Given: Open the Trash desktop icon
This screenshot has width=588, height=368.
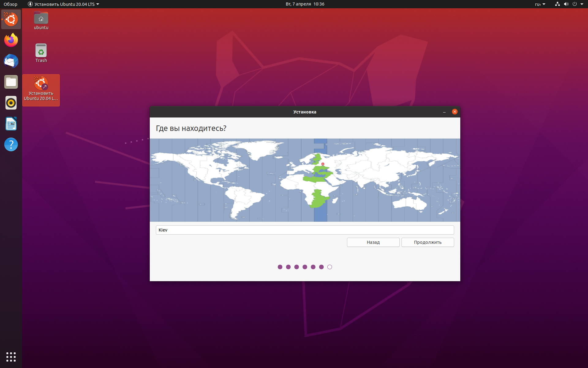Looking at the screenshot, I should click(41, 53).
